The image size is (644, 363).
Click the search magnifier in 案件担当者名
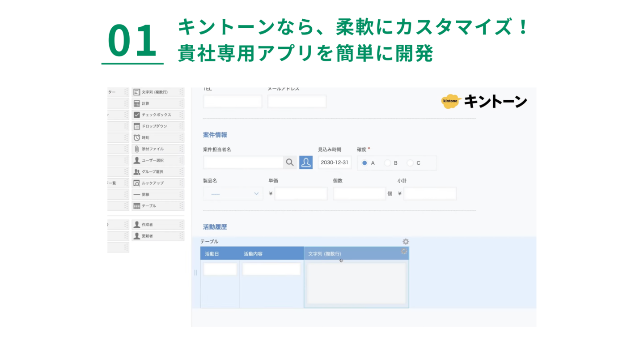[x=290, y=162]
